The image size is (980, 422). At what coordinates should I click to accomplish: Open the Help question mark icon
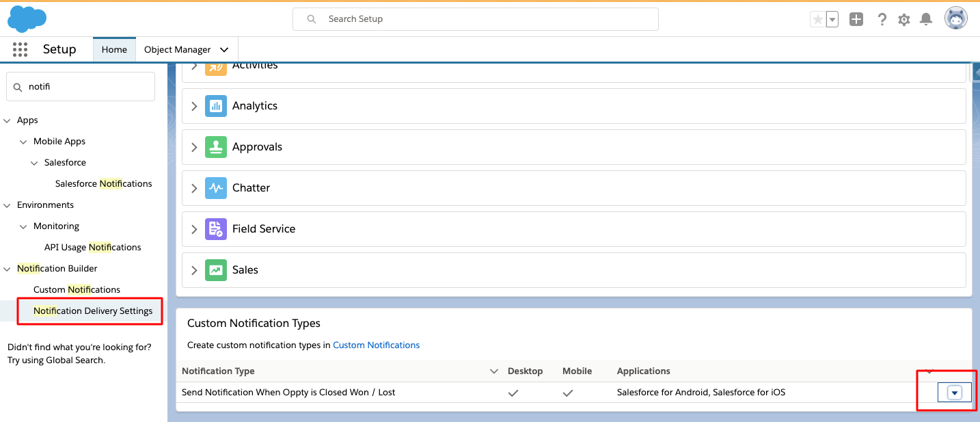pos(882,18)
